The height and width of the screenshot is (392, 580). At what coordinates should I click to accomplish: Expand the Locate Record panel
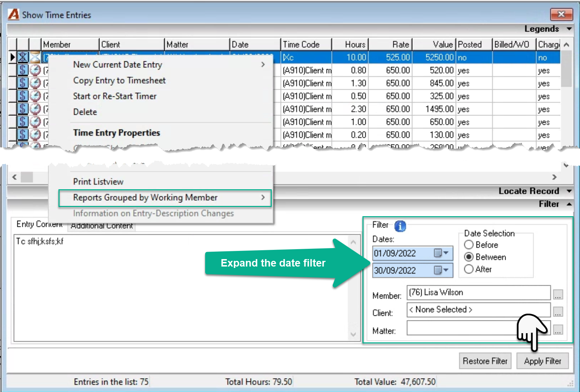point(569,191)
